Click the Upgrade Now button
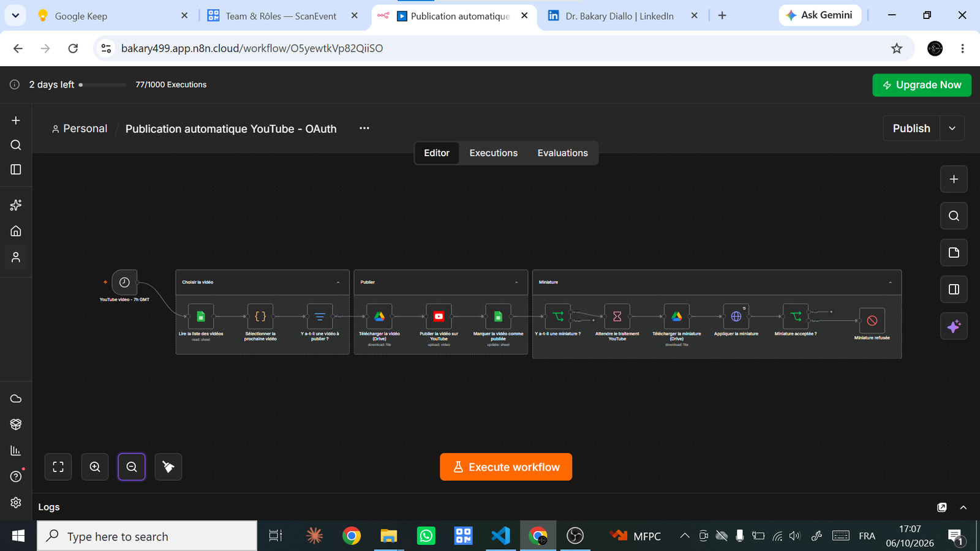Screen dimensions: 980x551 (x=922, y=85)
